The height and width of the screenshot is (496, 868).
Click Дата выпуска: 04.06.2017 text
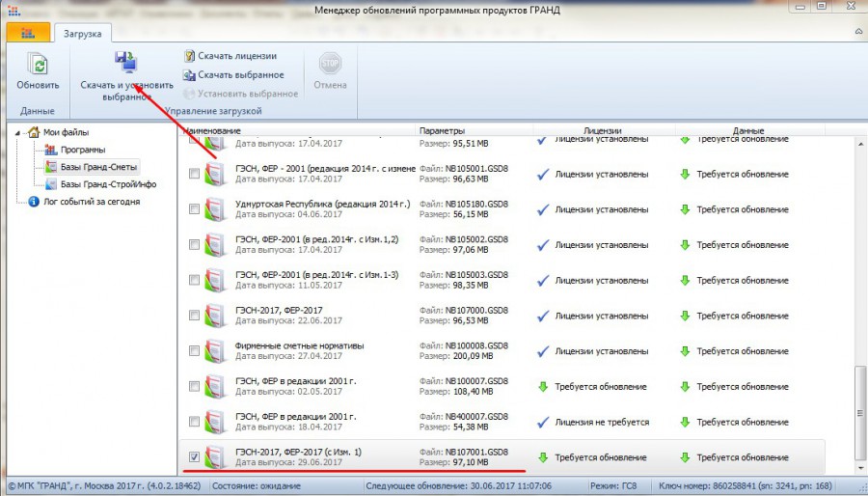[288, 214]
